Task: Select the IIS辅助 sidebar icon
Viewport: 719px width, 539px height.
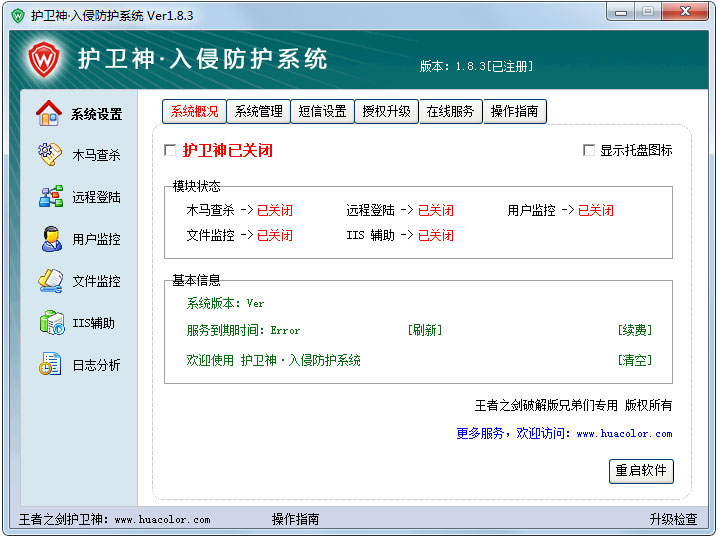Action: click(50, 323)
